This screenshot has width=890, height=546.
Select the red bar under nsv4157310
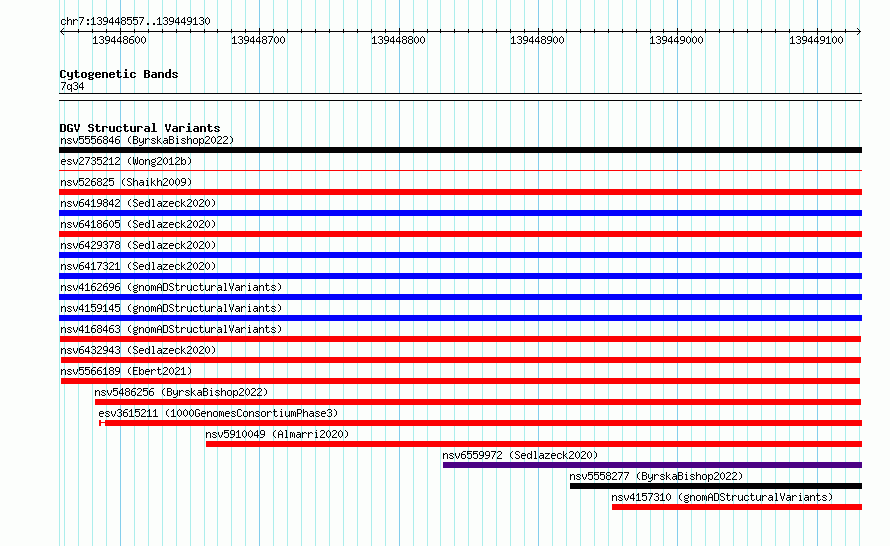tap(737, 507)
